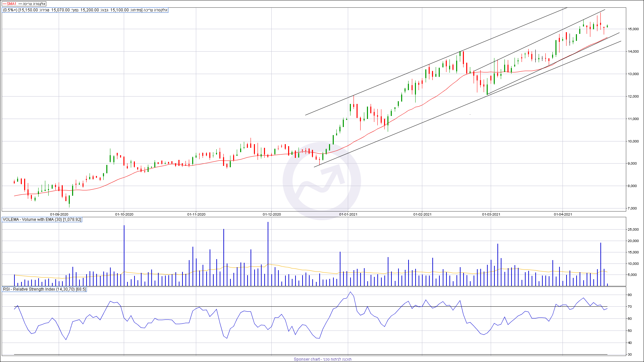Click the 01-01-2021 date axis marker

(x=348, y=214)
